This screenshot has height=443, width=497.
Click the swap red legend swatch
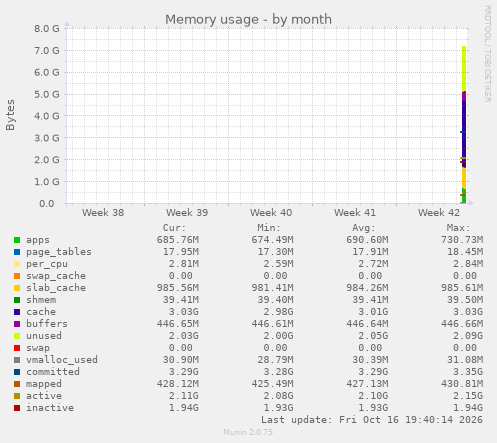(x=17, y=348)
